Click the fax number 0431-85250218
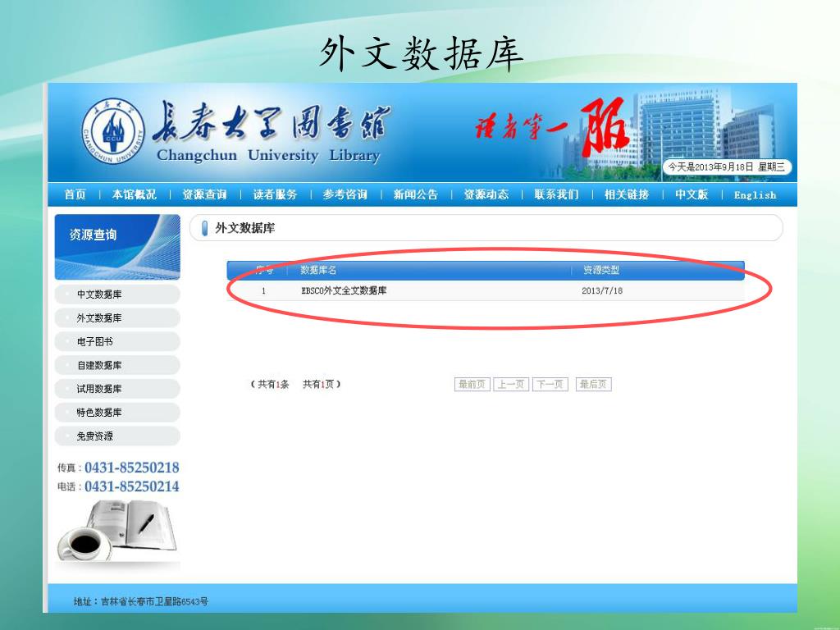Viewport: 840px width, 630px height. (x=132, y=468)
